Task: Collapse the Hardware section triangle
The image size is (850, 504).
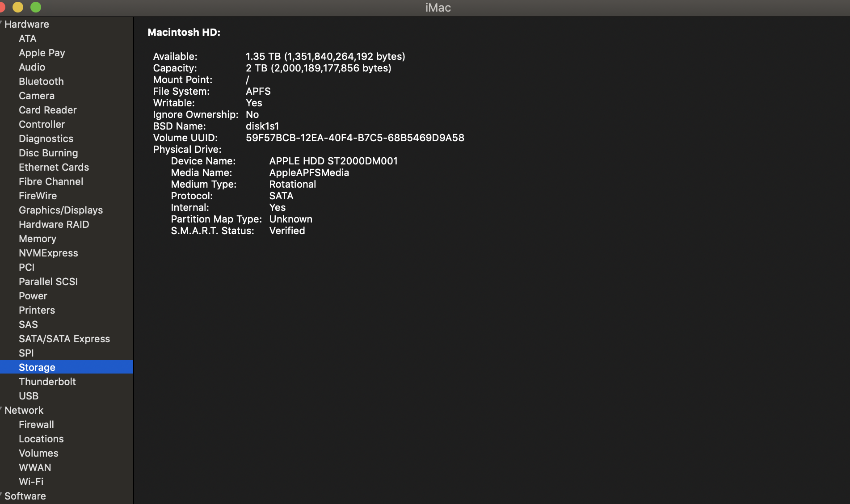Action: point(1,23)
